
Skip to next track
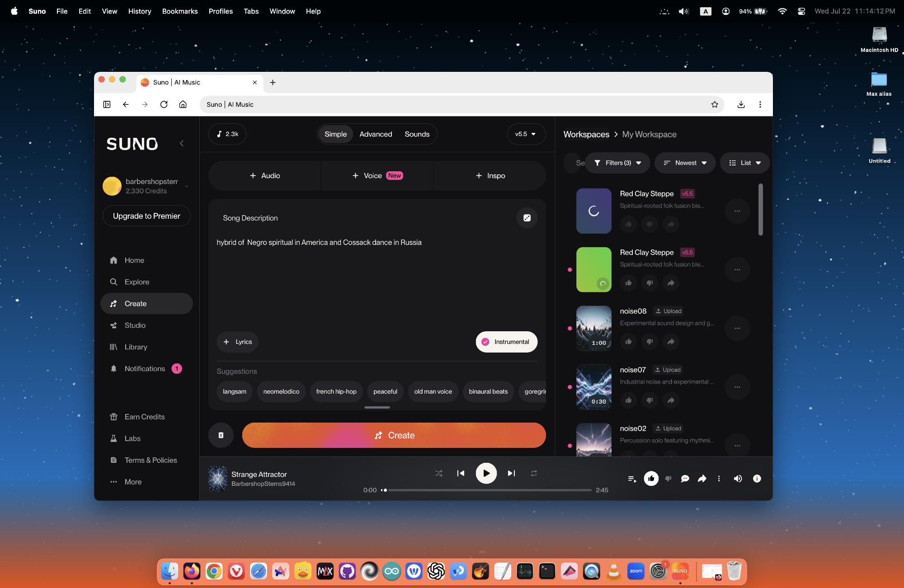pyautogui.click(x=511, y=473)
